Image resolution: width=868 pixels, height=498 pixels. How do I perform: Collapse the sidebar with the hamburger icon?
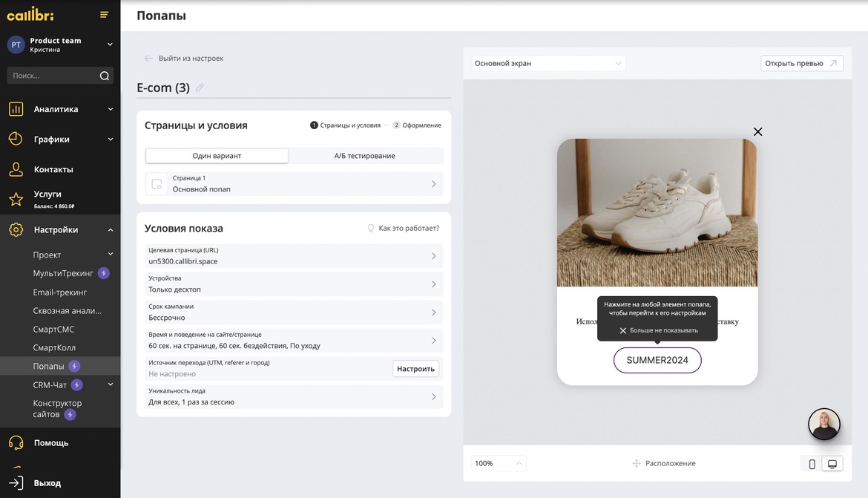pyautogui.click(x=104, y=15)
